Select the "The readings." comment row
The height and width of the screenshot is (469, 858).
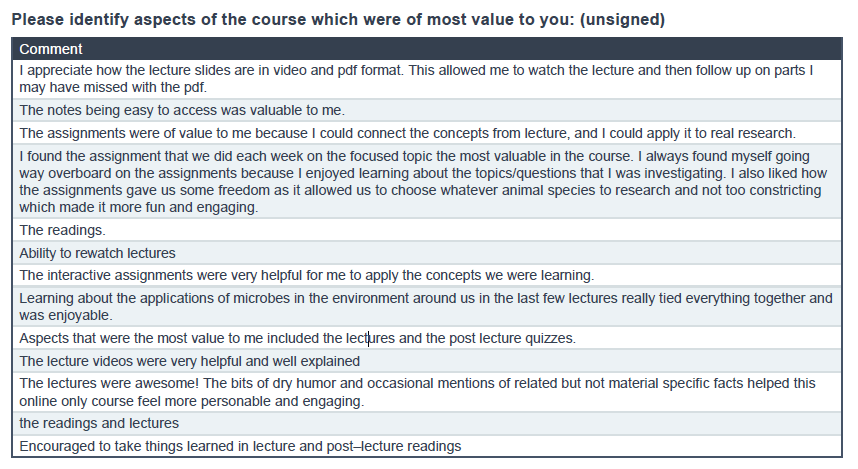point(62,230)
